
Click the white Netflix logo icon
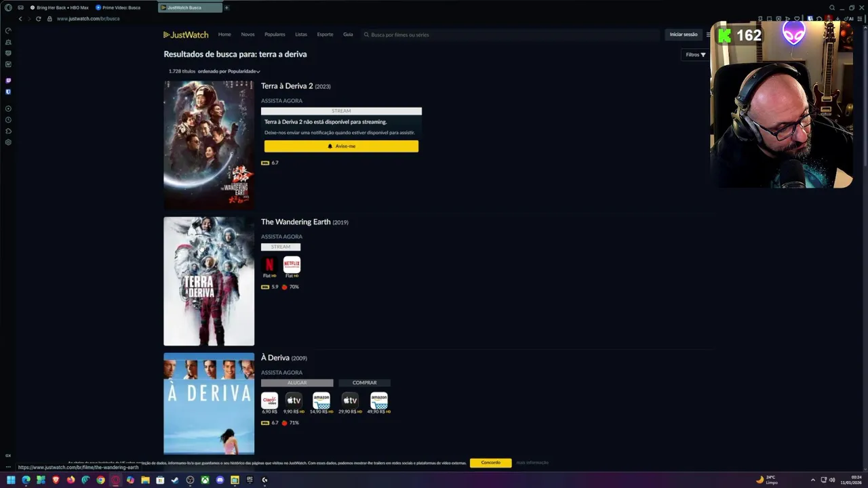pyautogui.click(x=292, y=264)
